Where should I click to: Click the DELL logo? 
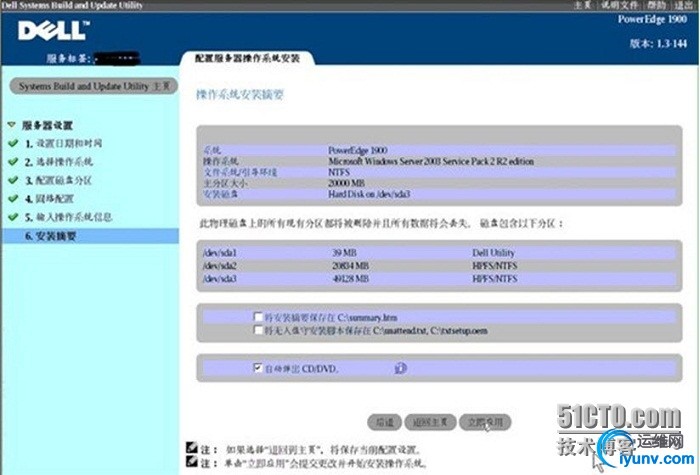[54, 31]
